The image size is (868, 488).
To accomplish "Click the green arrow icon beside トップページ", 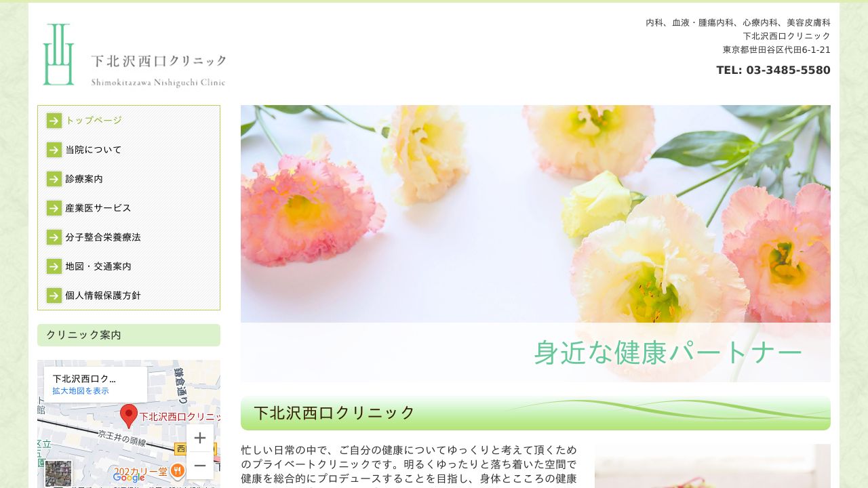I will pos(54,121).
